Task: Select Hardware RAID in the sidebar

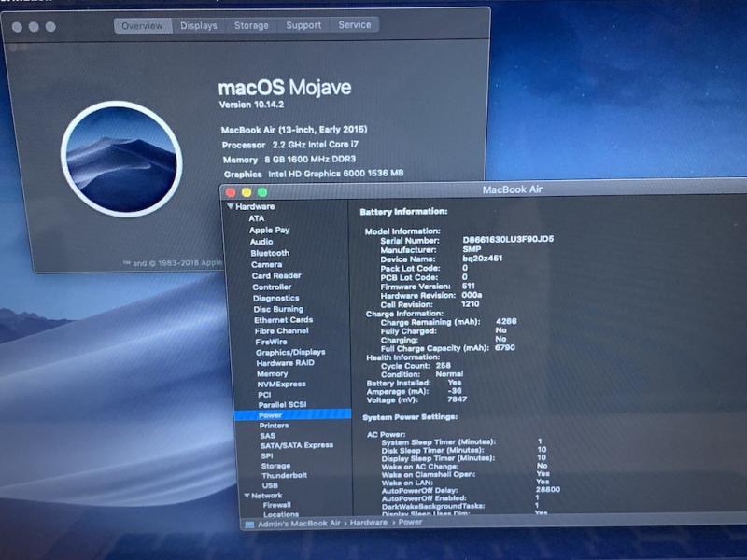Action: [x=285, y=362]
